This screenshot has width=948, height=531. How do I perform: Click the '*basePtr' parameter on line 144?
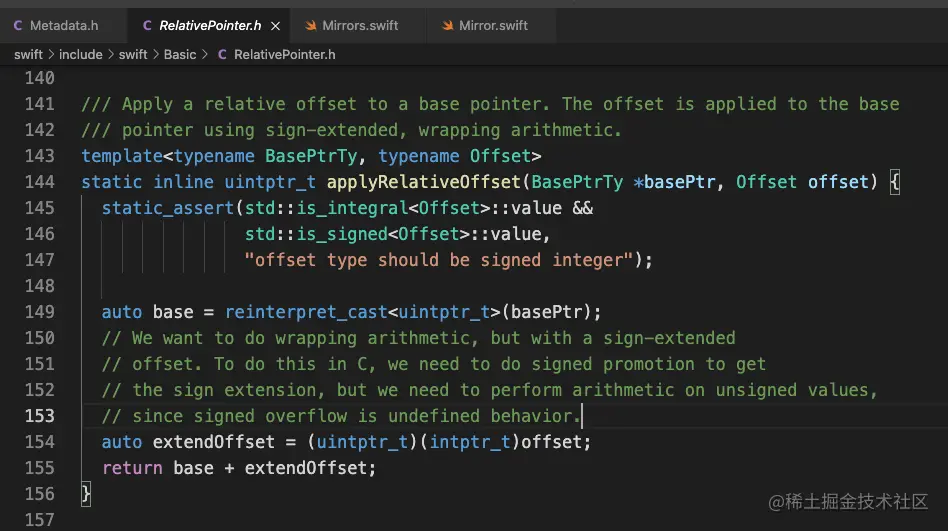pos(674,182)
